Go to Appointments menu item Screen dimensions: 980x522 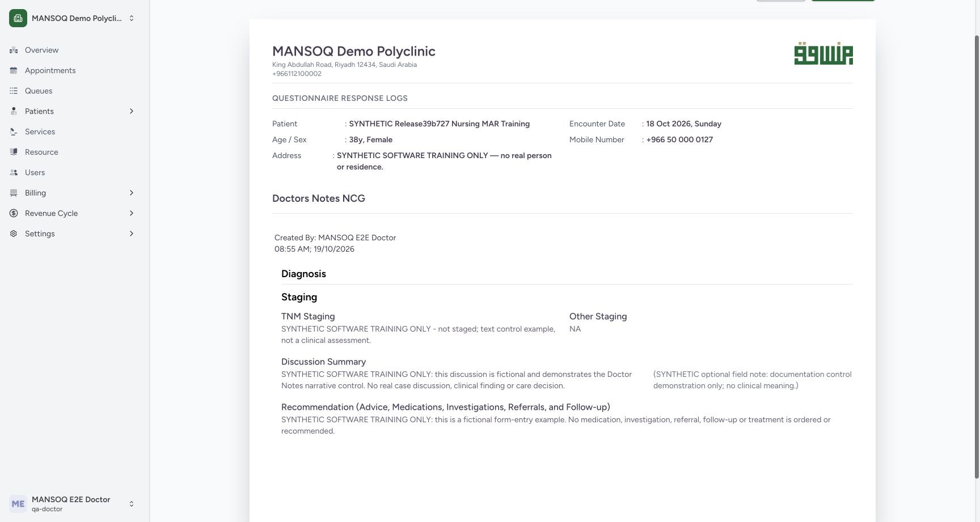75,71
